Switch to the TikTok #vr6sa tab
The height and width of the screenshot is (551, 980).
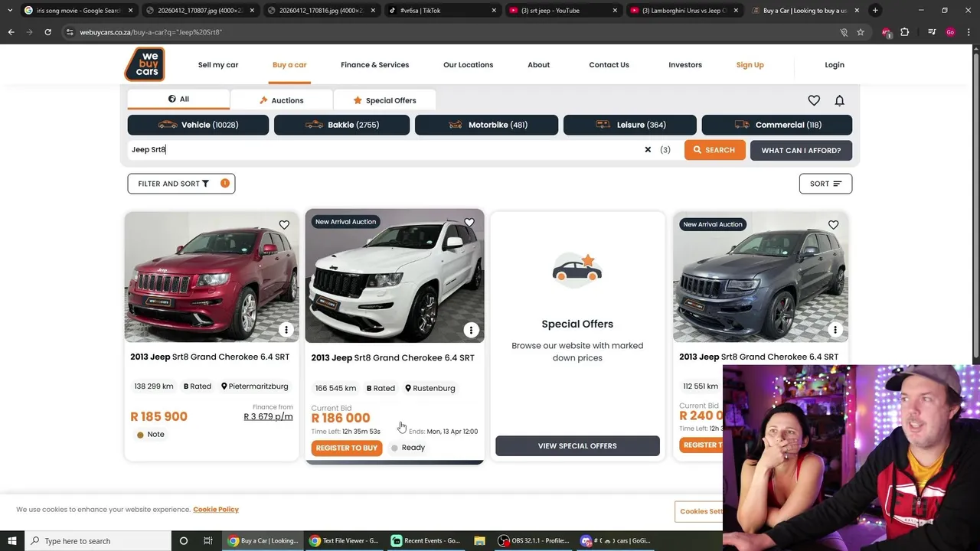(x=441, y=11)
